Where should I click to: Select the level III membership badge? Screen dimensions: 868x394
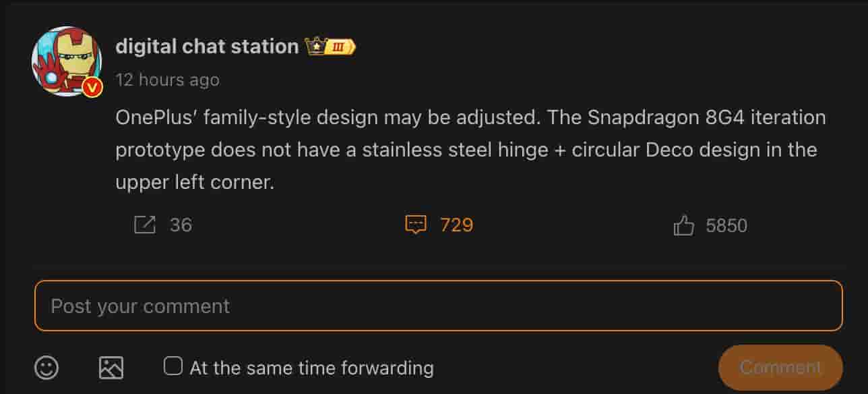[x=338, y=47]
